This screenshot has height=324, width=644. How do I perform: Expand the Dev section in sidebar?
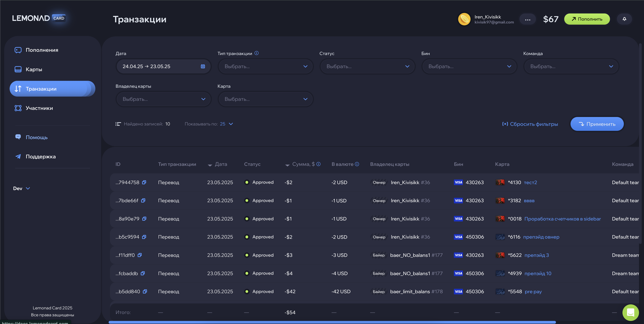[x=22, y=188]
